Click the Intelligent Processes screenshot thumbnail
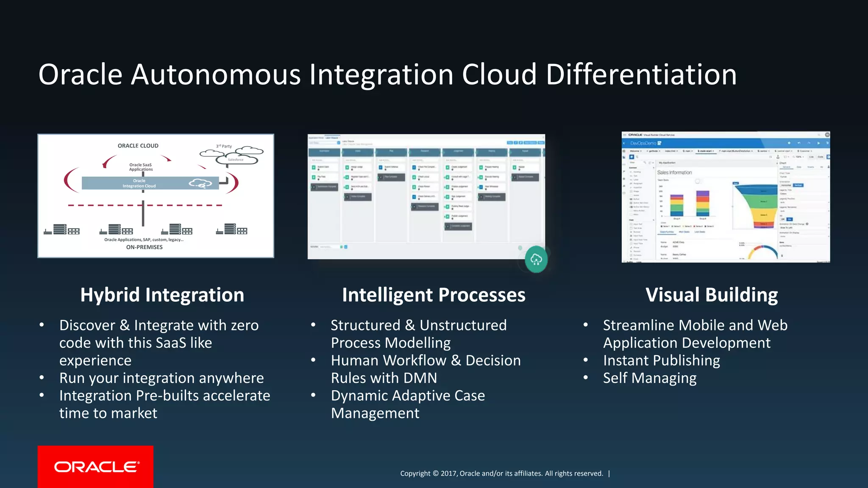Image resolution: width=868 pixels, height=488 pixels. (x=426, y=197)
